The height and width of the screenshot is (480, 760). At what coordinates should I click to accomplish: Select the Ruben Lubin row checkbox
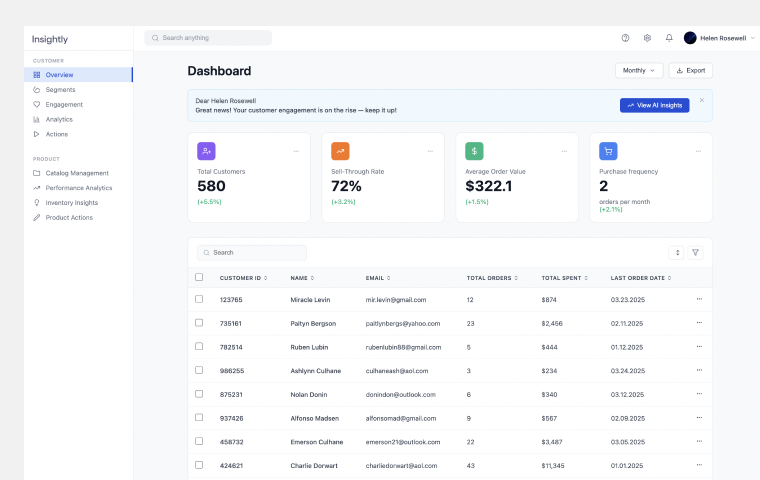[x=199, y=347]
